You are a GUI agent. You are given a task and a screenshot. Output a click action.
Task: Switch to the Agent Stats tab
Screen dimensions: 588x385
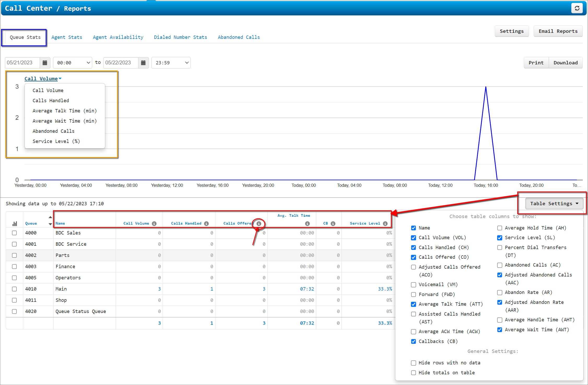(x=67, y=37)
